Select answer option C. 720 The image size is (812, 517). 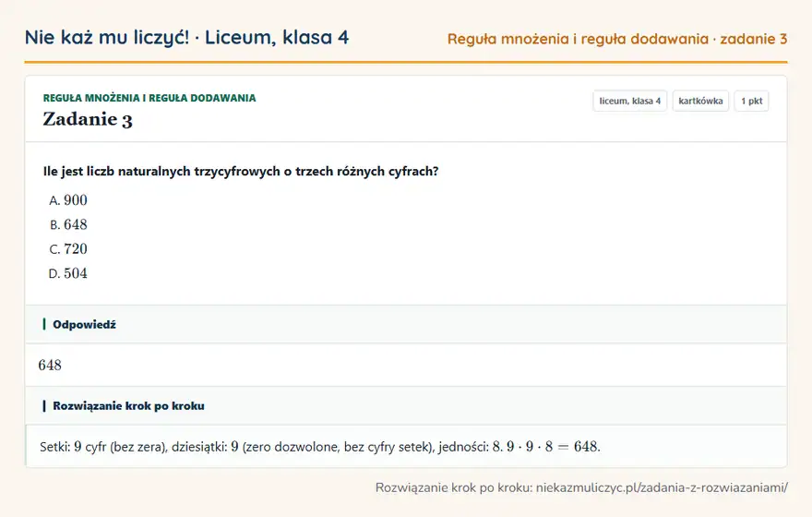(x=68, y=249)
